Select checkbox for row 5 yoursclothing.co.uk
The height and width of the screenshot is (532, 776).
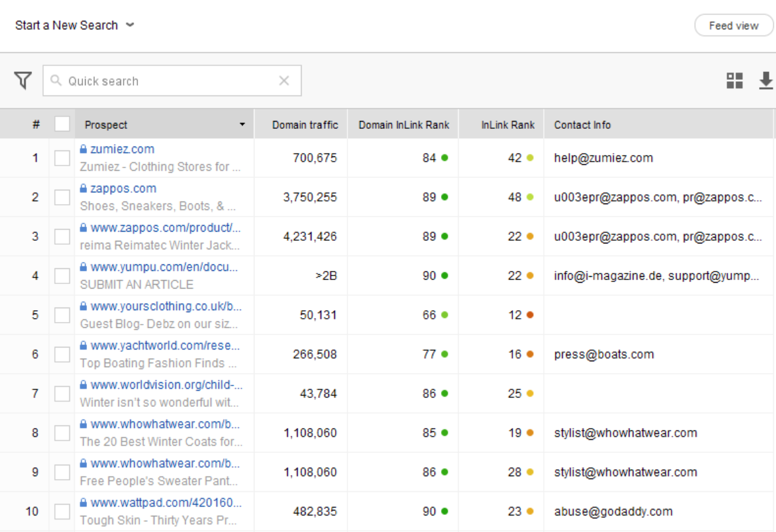[x=62, y=315]
